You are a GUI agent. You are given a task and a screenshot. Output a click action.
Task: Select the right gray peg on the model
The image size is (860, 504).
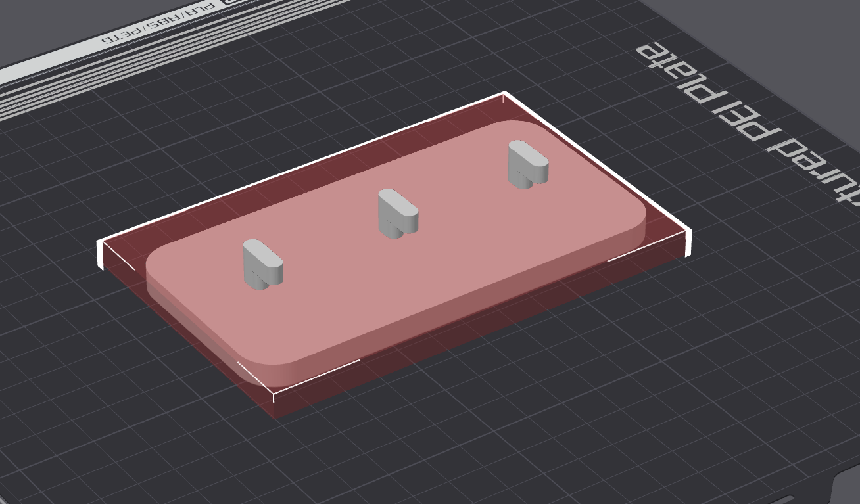pyautogui.click(x=528, y=164)
